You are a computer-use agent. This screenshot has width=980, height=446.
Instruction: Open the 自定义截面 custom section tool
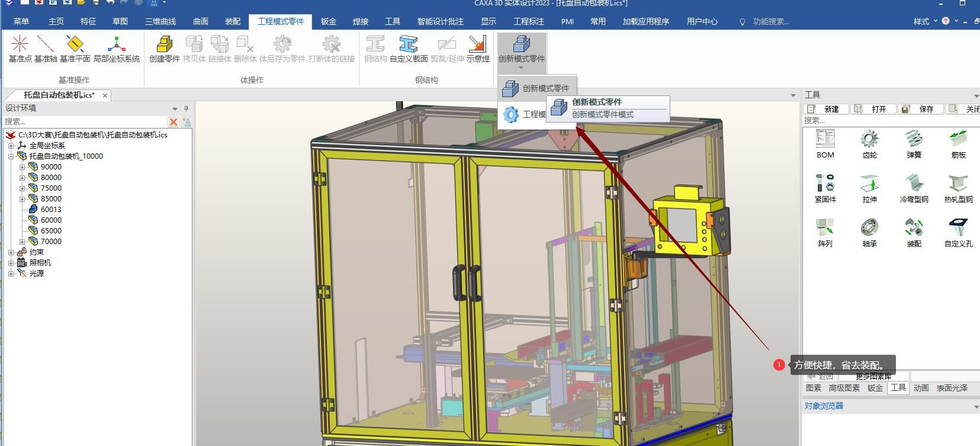[409, 48]
